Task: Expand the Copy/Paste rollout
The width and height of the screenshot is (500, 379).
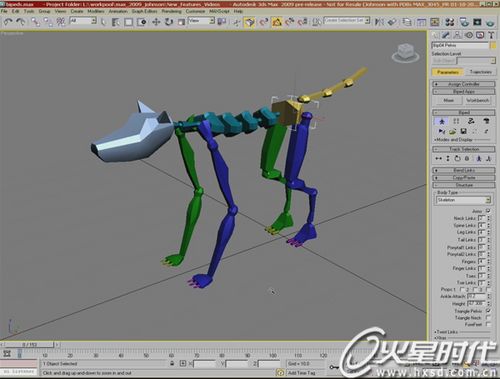Action: click(464, 178)
